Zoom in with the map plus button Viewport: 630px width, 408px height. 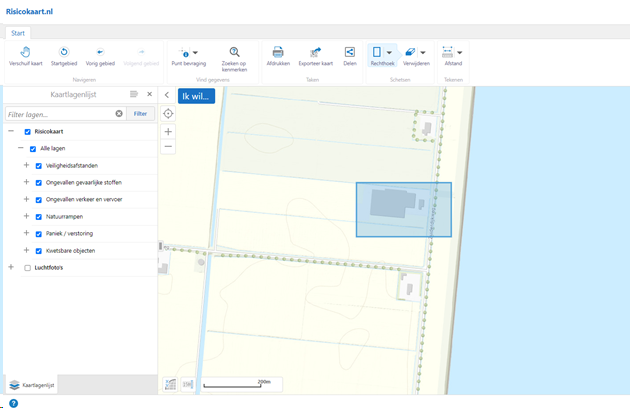click(168, 132)
